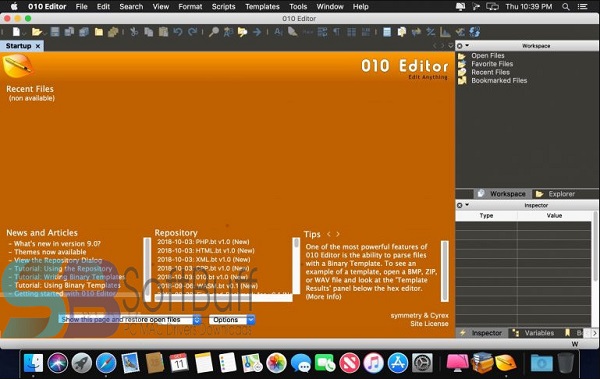Select Favorite Files in Workspace
Viewport: 600px width, 379px height.
tap(492, 64)
